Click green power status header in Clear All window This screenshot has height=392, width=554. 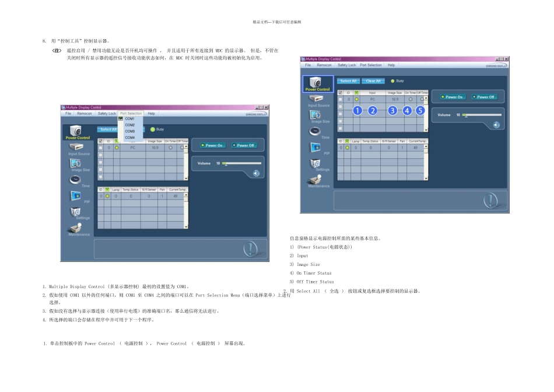[356, 93]
